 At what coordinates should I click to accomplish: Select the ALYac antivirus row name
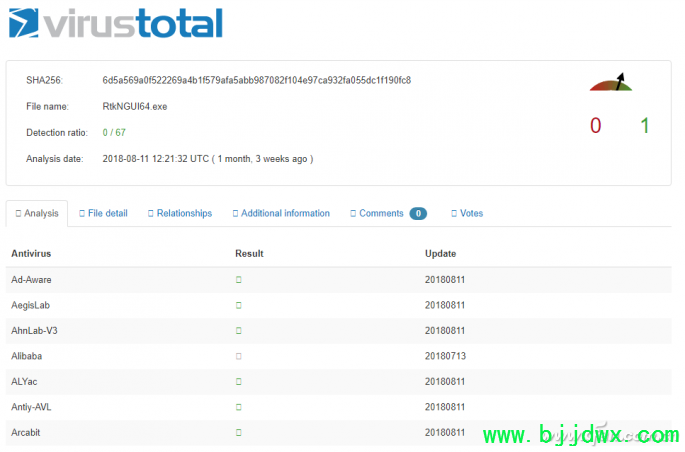click(x=24, y=382)
